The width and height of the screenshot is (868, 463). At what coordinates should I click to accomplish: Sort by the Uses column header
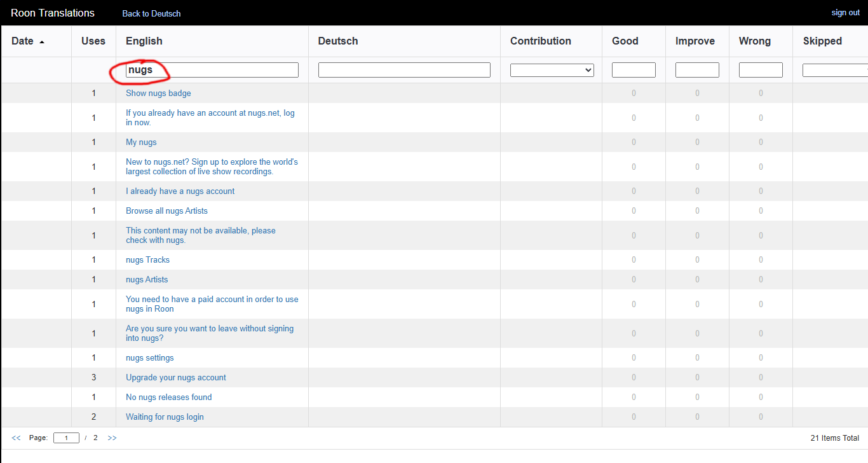pos(93,41)
